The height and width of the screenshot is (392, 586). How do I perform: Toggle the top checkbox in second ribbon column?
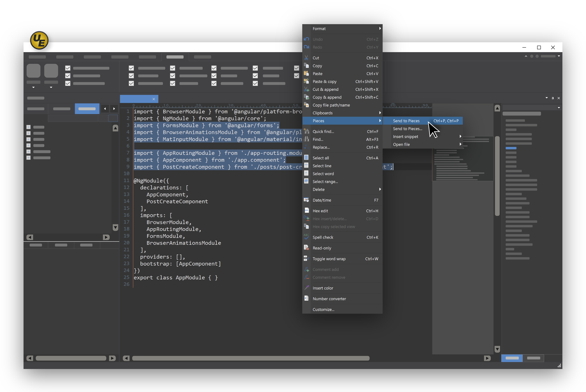[x=131, y=68]
